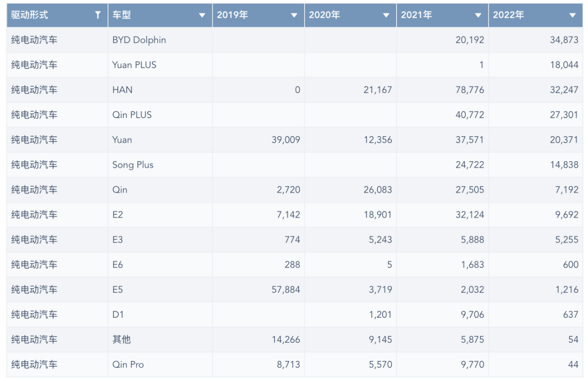Click the value 8,713 for Qin Pro

point(289,365)
